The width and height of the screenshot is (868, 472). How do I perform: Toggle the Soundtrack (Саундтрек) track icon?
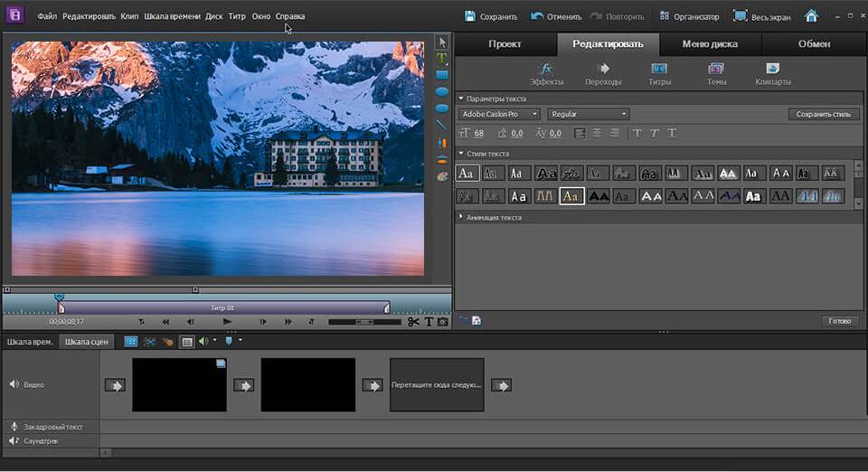point(14,440)
